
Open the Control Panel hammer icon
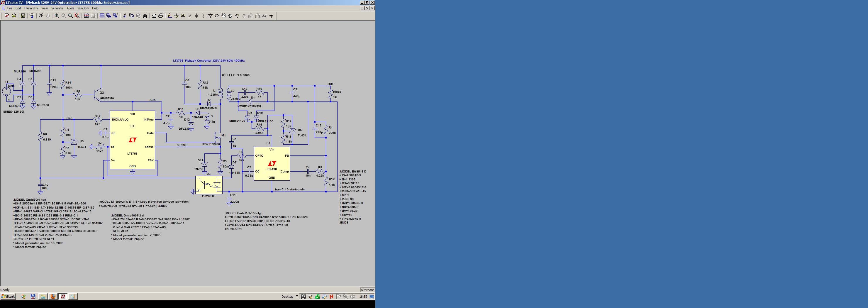pyautogui.click(x=32, y=16)
